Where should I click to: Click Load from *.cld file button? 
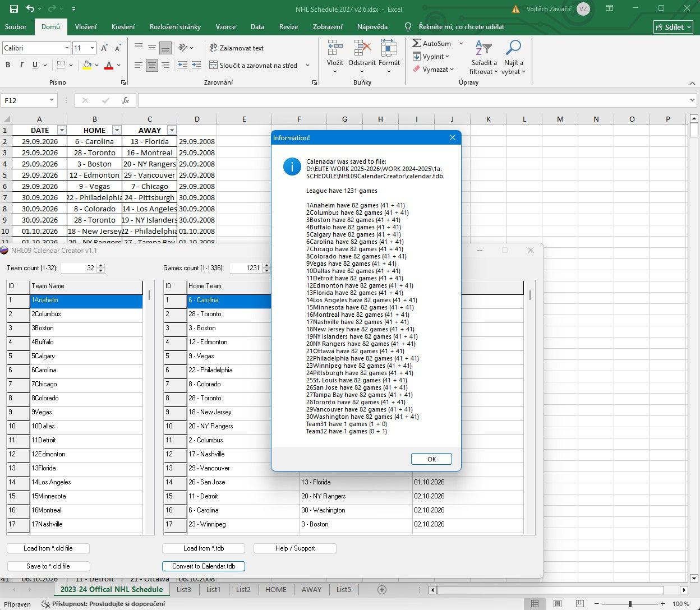pyautogui.click(x=48, y=548)
